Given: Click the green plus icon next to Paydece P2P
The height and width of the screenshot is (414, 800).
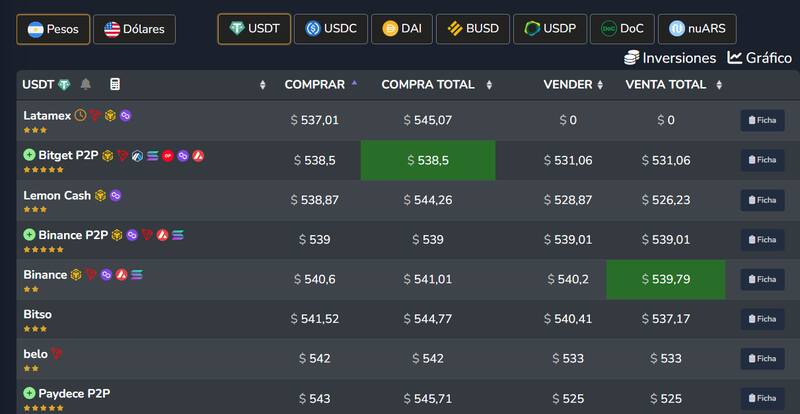Looking at the screenshot, I should click(29, 394).
